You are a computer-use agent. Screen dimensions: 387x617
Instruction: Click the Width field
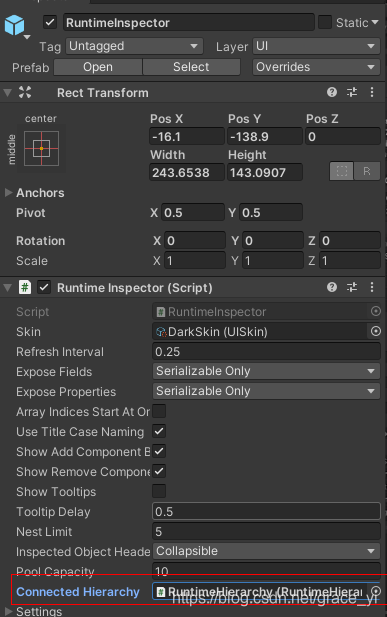(187, 172)
